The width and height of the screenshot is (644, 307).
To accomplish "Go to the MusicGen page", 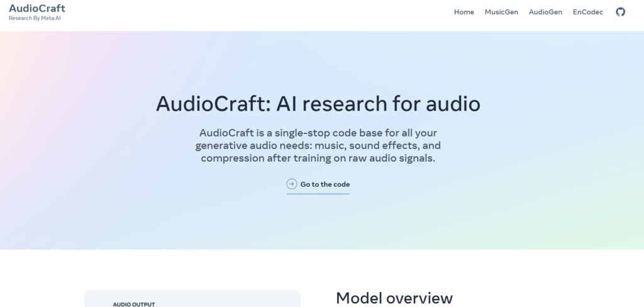I will coord(501,12).
